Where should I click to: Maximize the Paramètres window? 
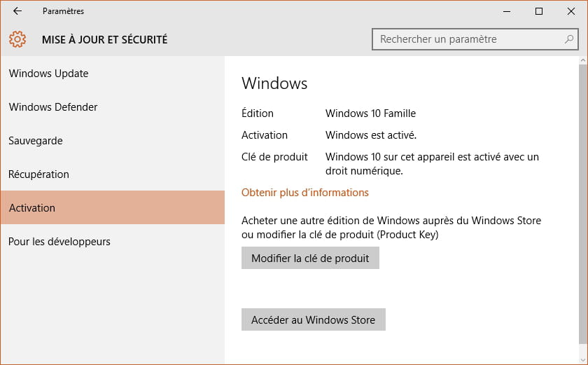click(x=539, y=11)
